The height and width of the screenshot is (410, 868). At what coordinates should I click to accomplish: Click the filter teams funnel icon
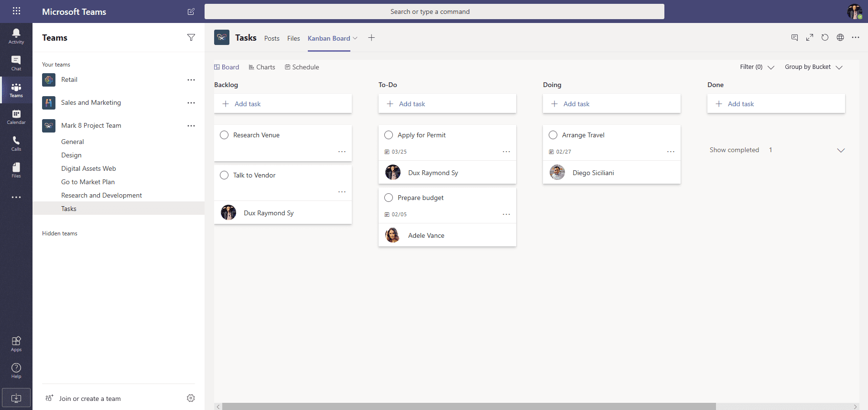click(x=191, y=37)
